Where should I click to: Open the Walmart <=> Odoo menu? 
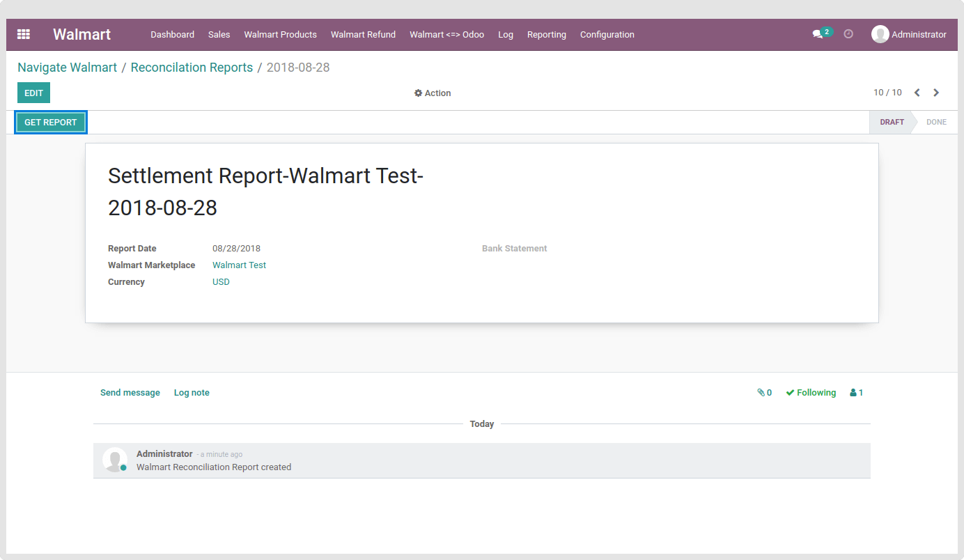[447, 35]
